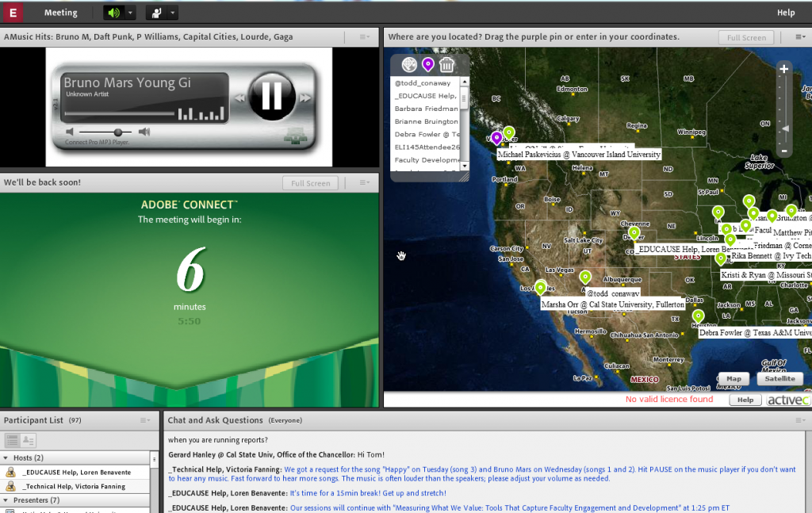Zoom in the map with plus button
Screen dimensions: 812x513
tap(784, 69)
